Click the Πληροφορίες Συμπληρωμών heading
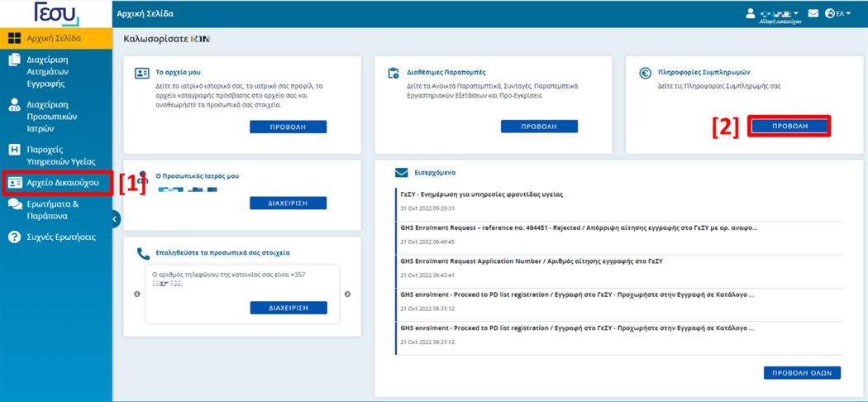868x402 pixels. (x=704, y=72)
